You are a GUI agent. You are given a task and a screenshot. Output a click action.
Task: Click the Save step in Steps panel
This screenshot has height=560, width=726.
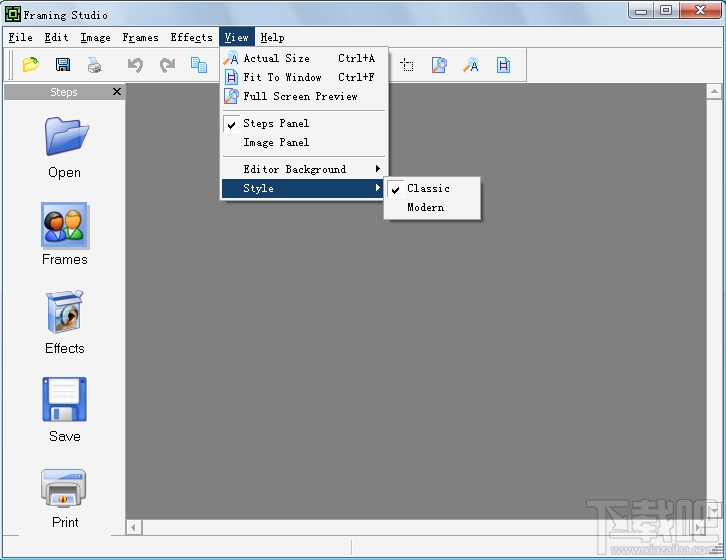[x=65, y=410]
